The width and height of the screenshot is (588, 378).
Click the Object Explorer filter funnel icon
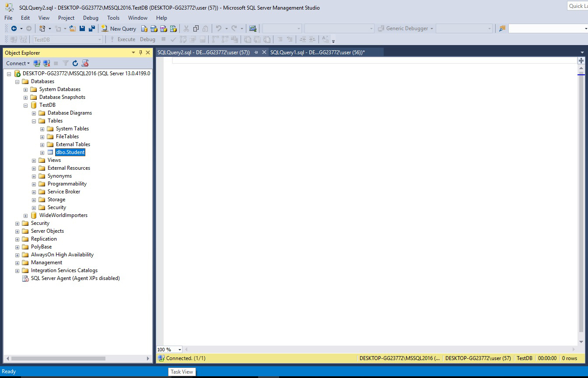(x=66, y=63)
